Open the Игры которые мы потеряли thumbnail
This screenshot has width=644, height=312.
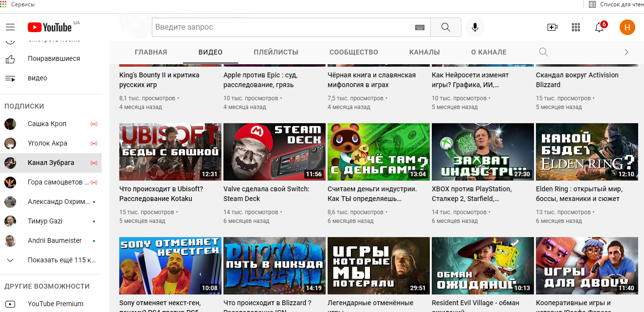[379, 266]
